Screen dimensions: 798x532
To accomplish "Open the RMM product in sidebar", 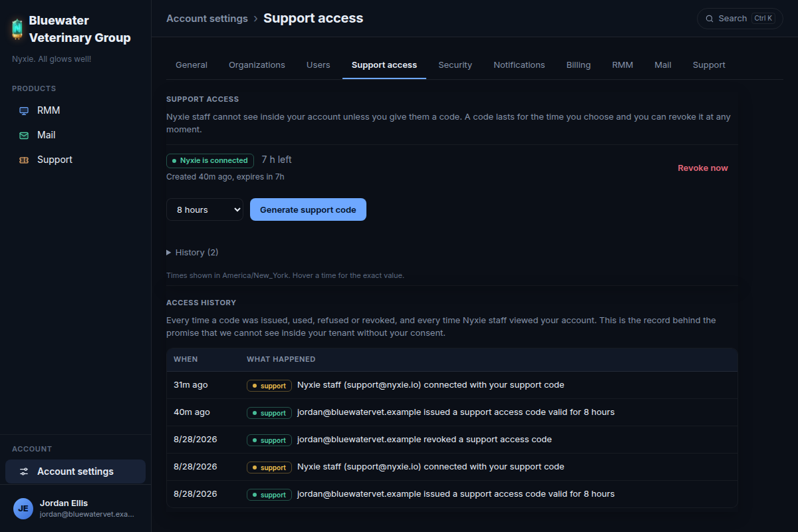I will coord(75,110).
